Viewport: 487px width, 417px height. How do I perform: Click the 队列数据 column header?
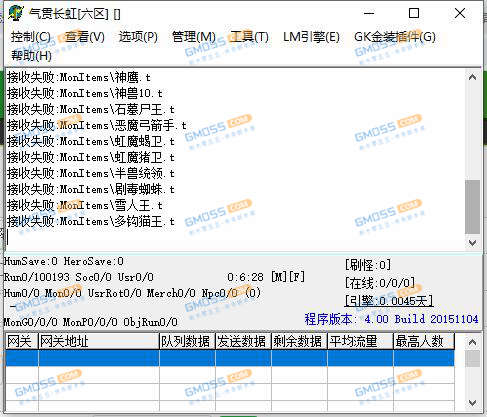click(187, 341)
